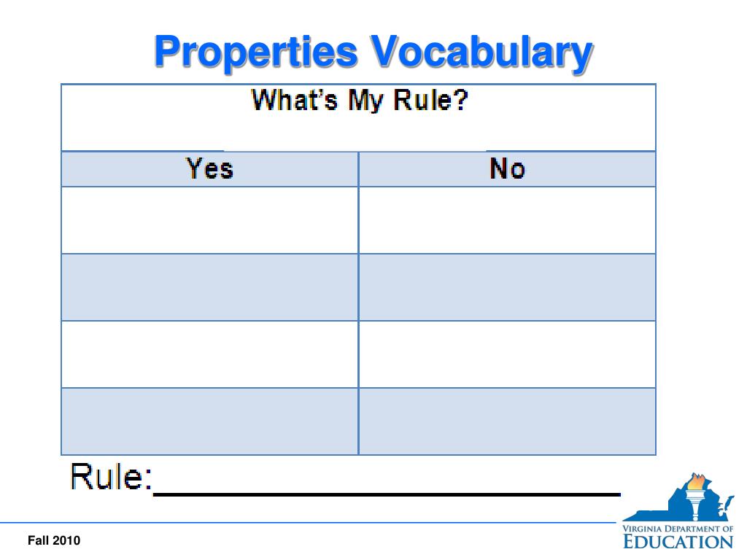Image resolution: width=747 pixels, height=560 pixels.
Task: Click the first empty cell under No
Action: [x=508, y=220]
